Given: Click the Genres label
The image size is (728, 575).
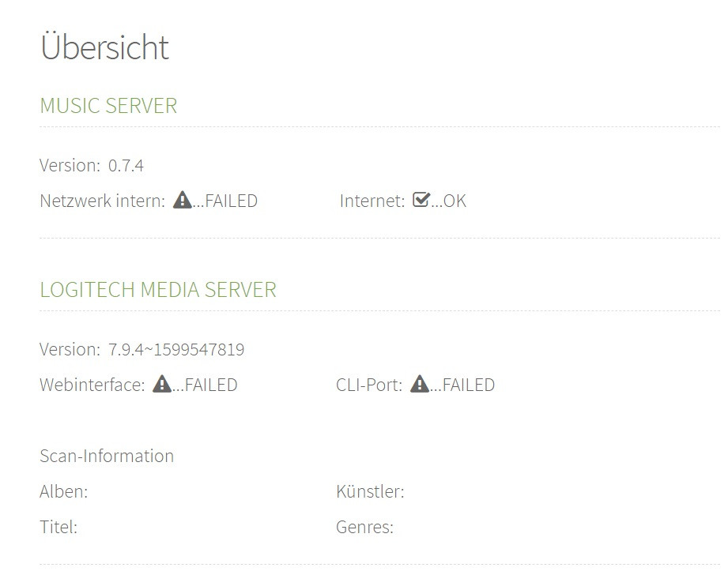Looking at the screenshot, I should [x=364, y=527].
